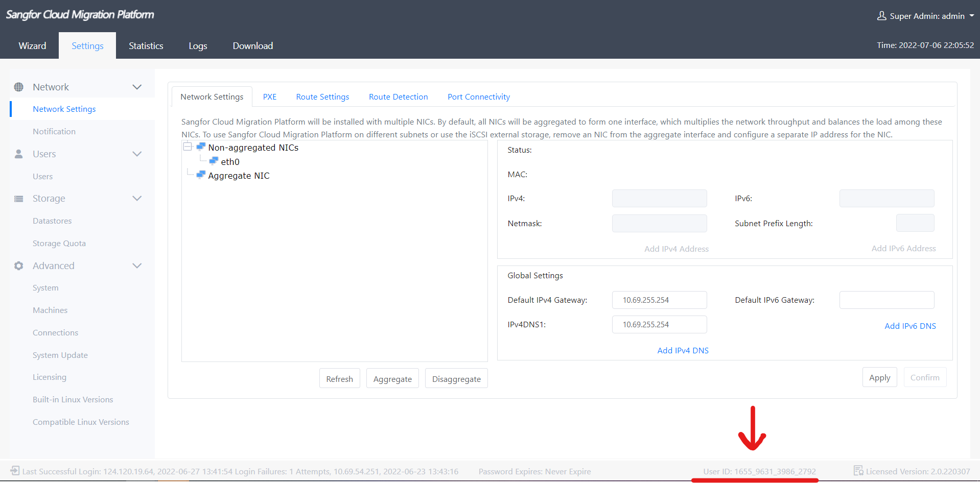Click the IPv6 address input field

(x=887, y=198)
